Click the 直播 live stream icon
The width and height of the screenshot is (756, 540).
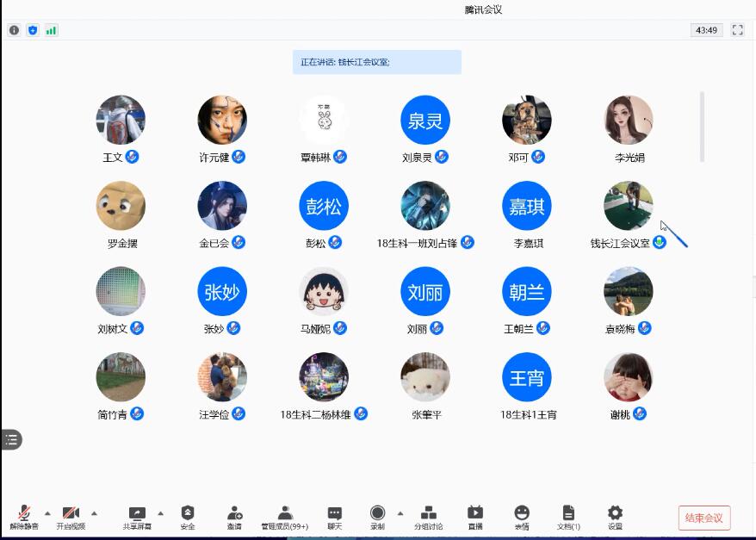(x=475, y=515)
